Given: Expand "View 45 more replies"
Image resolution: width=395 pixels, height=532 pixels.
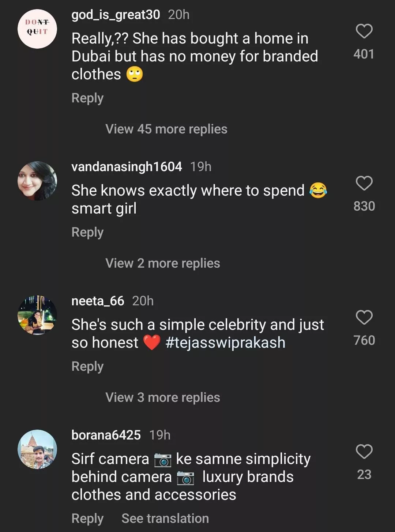Looking at the screenshot, I should pos(166,129).
